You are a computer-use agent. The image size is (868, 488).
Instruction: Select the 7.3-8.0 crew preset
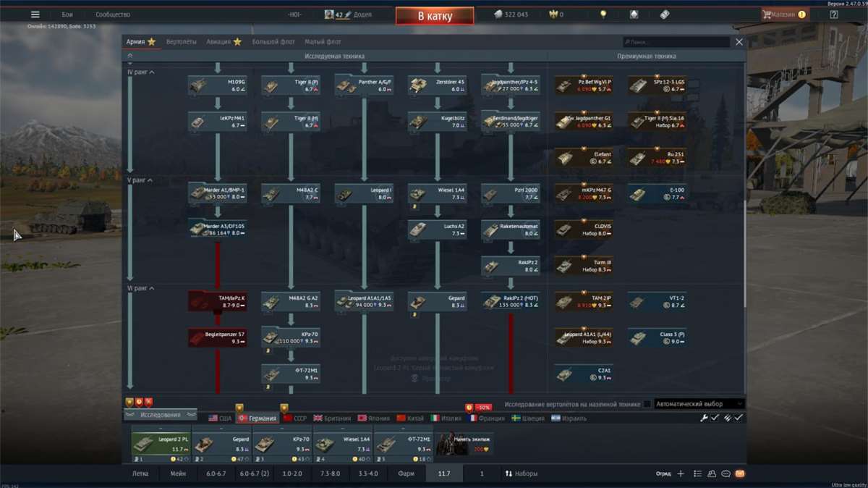(330, 474)
